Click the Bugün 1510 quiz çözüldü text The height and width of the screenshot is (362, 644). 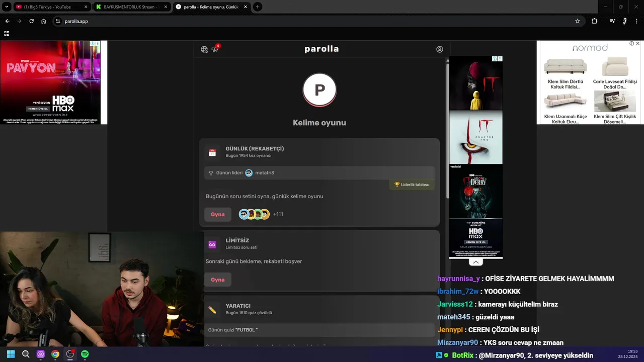click(249, 313)
